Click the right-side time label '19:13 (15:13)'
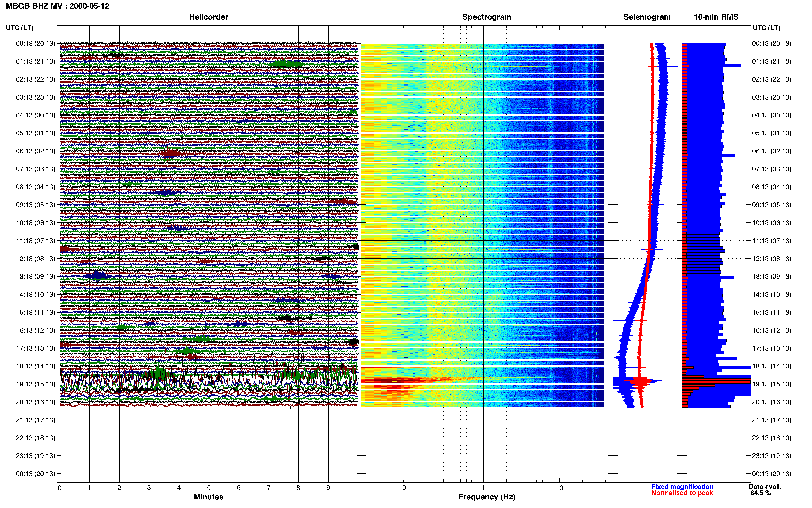 (x=772, y=384)
